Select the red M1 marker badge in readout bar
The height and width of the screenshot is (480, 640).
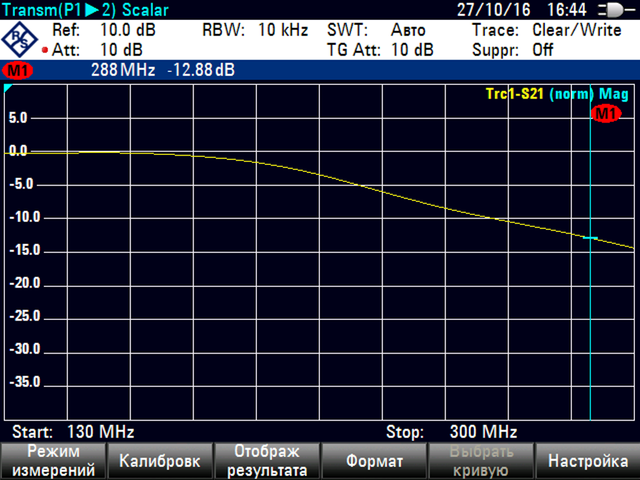tap(18, 71)
